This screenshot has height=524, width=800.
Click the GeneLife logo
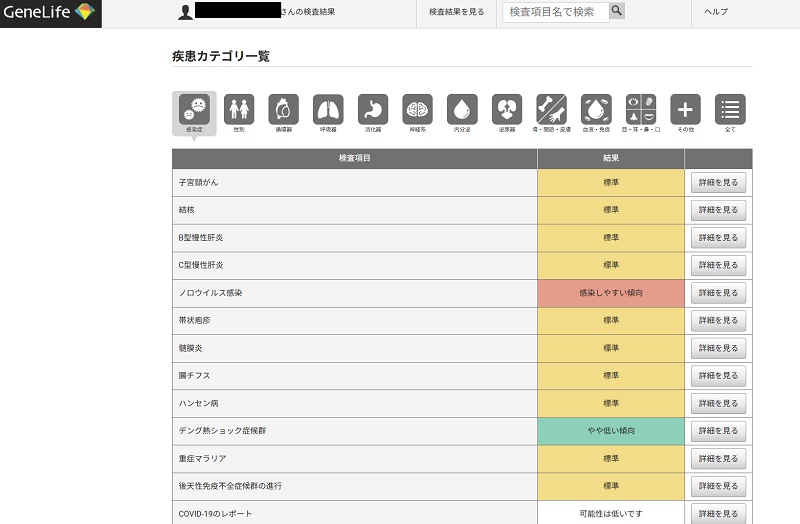(x=50, y=13)
